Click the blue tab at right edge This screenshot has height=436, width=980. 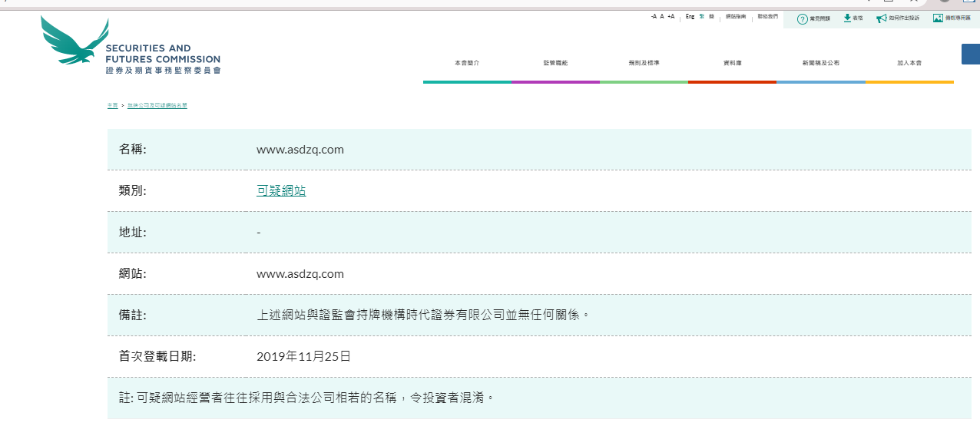971,54
